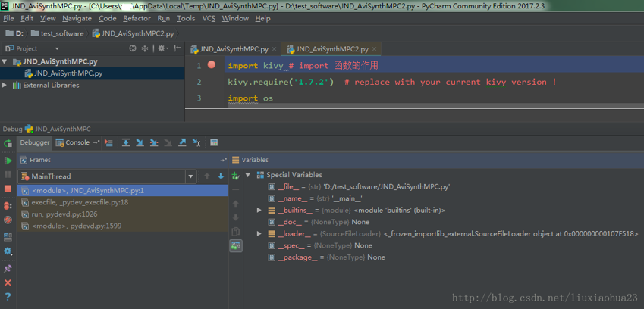This screenshot has width=644, height=309.
Task: Click test_software breadcrumb folder
Action: pyautogui.click(x=58, y=33)
